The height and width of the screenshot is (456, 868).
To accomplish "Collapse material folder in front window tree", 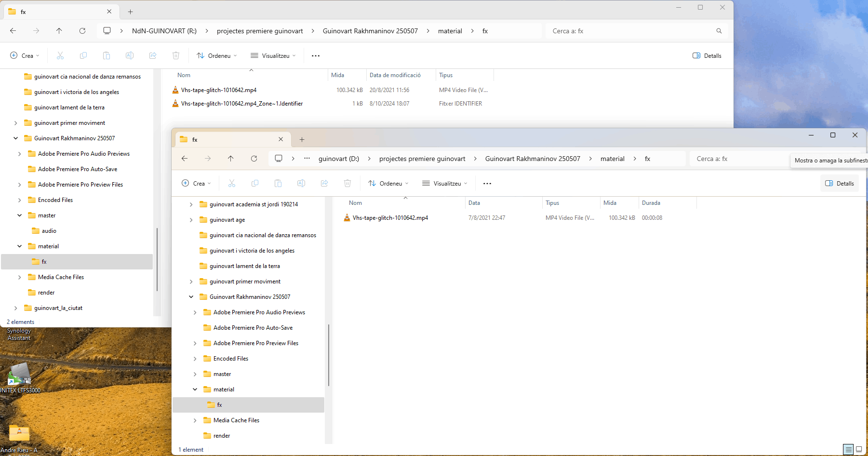I will [x=195, y=389].
